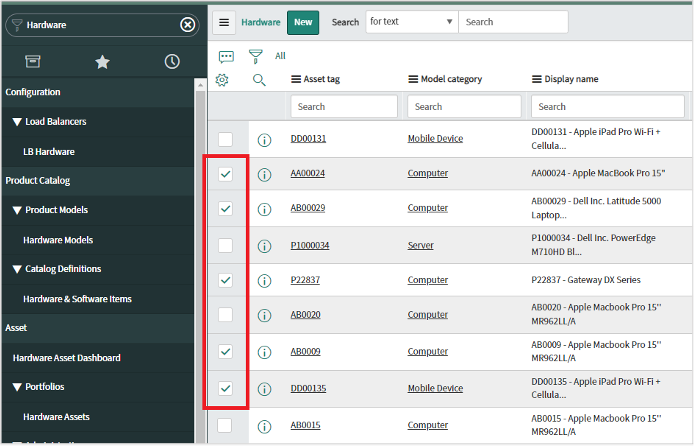
Task: Click the Hardware list title
Action: [261, 22]
